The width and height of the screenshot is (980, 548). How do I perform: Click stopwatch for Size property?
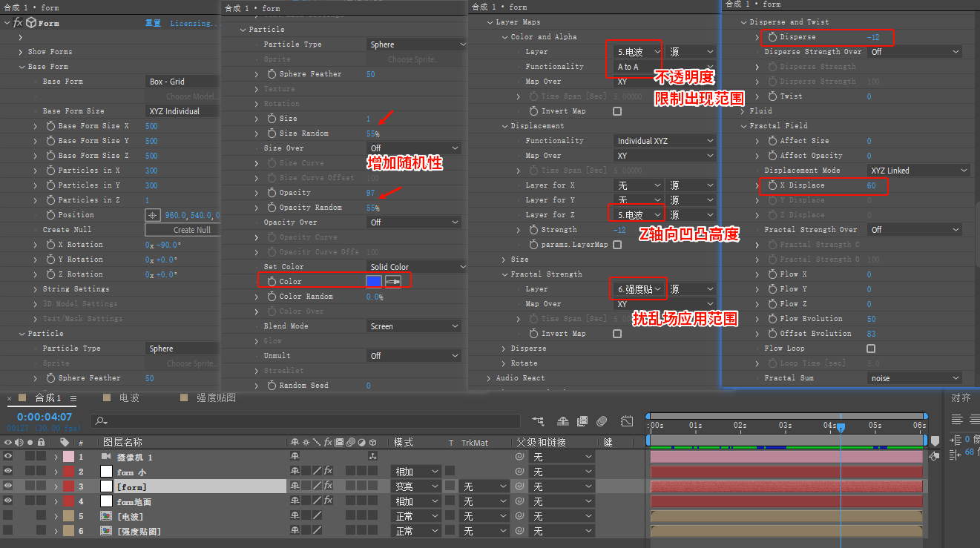272,119
